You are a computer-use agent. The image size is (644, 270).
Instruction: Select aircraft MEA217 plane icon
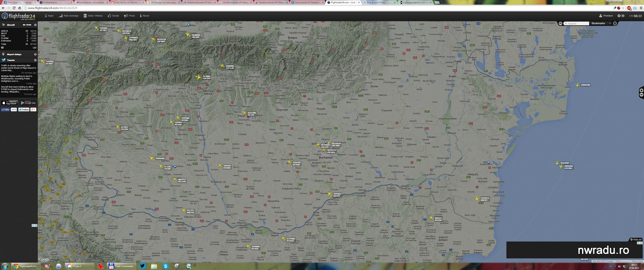(x=175, y=180)
